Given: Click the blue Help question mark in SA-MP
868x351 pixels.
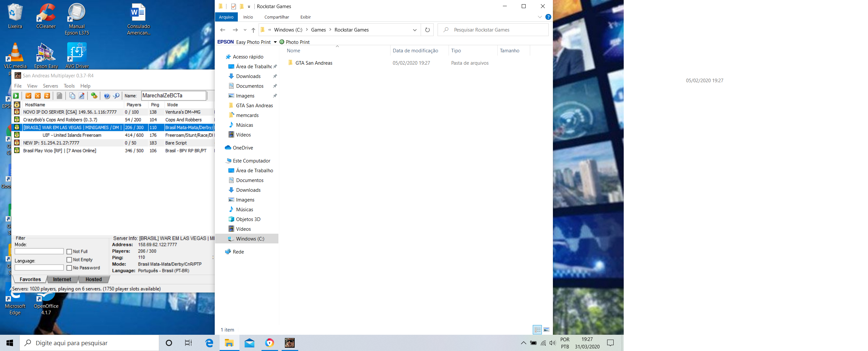Looking at the screenshot, I should [107, 96].
